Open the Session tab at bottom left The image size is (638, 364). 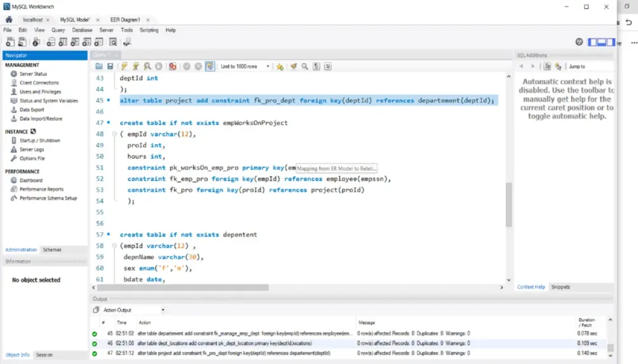tap(45, 354)
